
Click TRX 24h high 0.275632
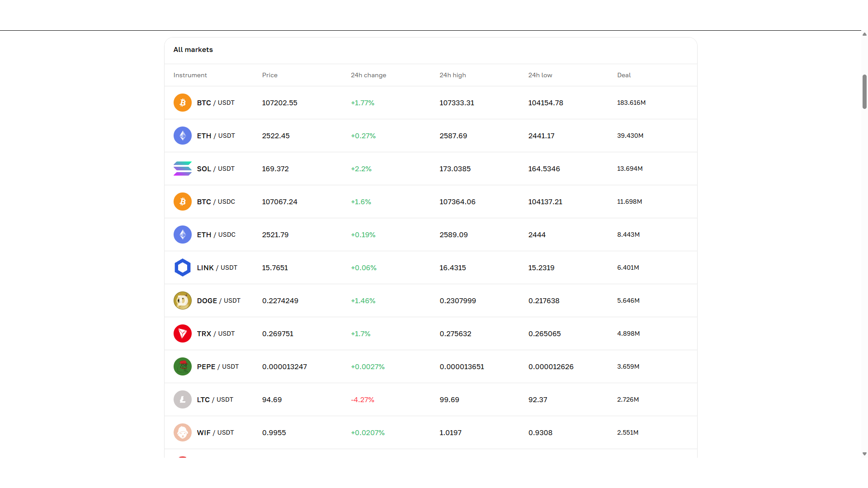click(x=456, y=333)
